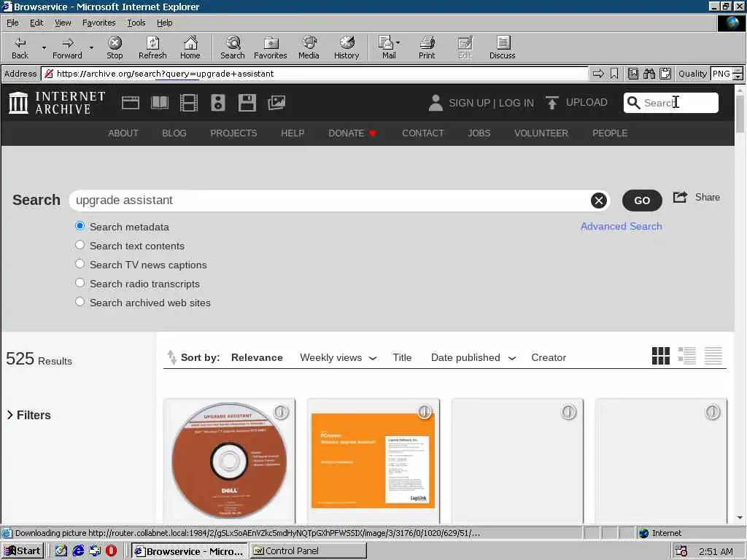The height and width of the screenshot is (560, 747).
Task: Open the Favorites menu
Action: [98, 23]
